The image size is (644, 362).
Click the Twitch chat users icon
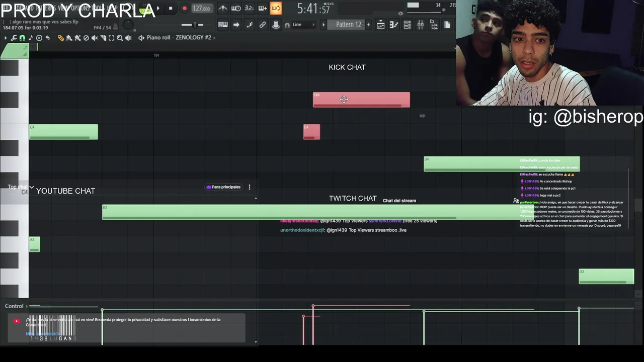tap(516, 201)
